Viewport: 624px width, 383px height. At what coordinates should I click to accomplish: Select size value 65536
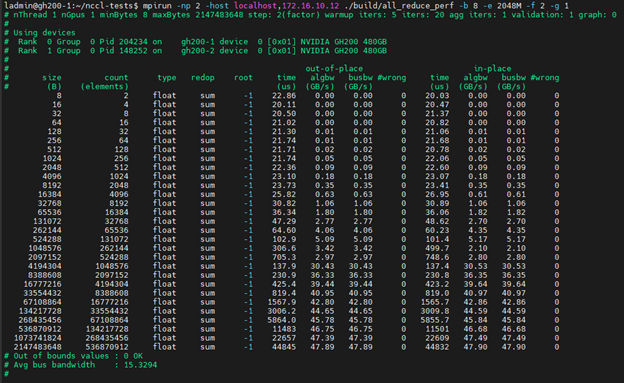click(x=50, y=212)
